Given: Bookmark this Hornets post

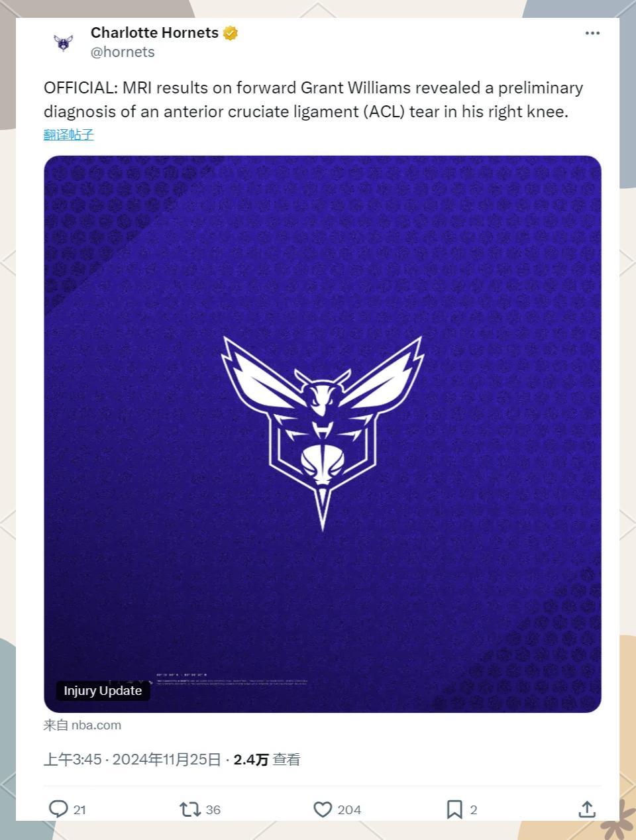Looking at the screenshot, I should pyautogui.click(x=454, y=809).
